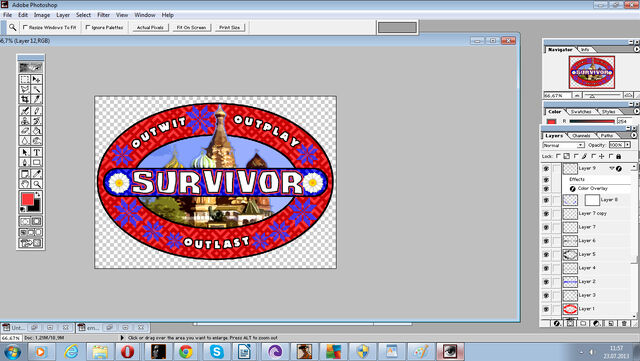Click the delete layer trash icon
The image size is (640, 361).
[x=624, y=323]
